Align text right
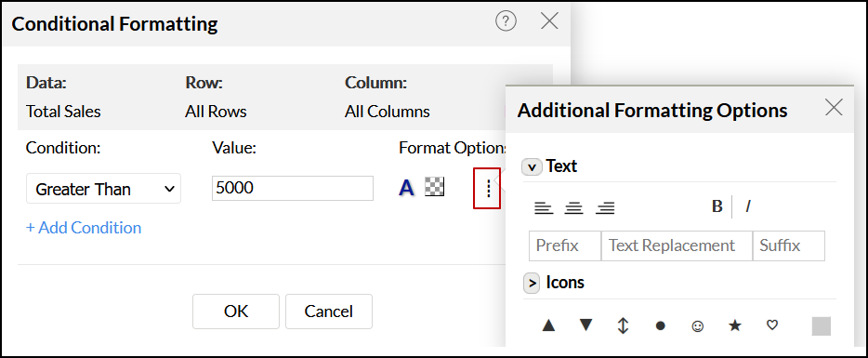 pyautogui.click(x=605, y=208)
